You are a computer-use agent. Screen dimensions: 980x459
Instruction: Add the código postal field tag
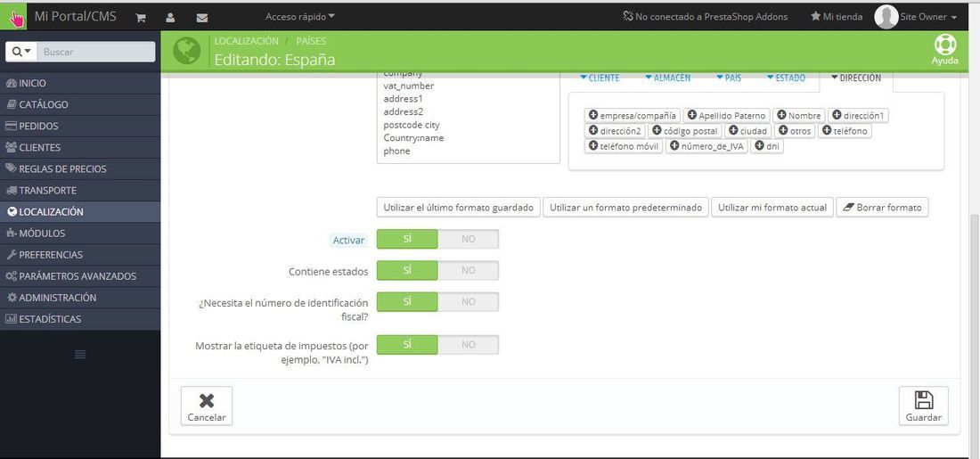[x=685, y=131]
